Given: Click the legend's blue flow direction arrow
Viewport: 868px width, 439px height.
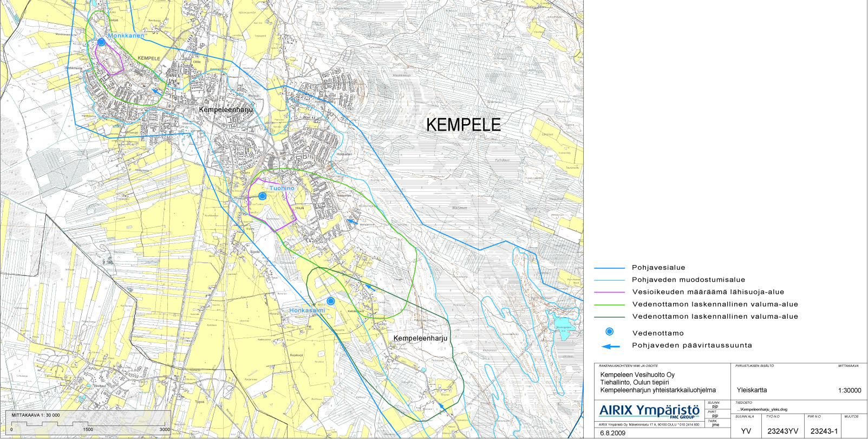Looking at the screenshot, I should point(610,346).
